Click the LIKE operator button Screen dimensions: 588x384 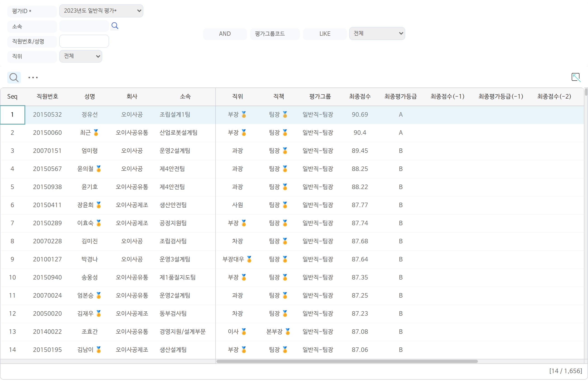pyautogui.click(x=325, y=34)
